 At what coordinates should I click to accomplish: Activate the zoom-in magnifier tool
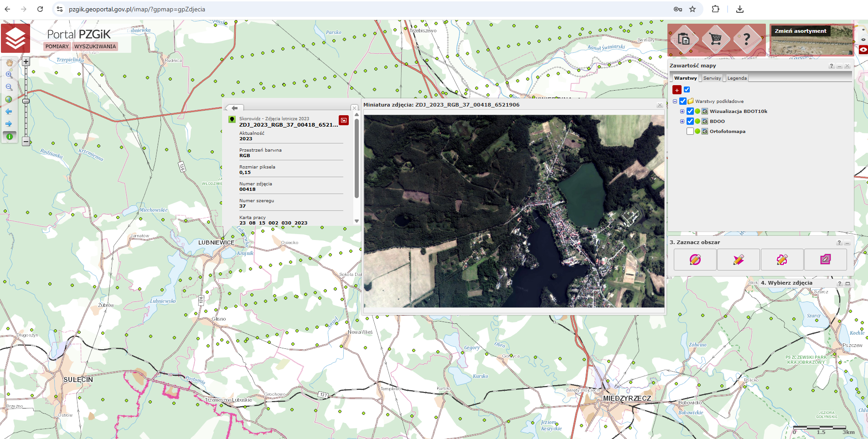(x=9, y=75)
